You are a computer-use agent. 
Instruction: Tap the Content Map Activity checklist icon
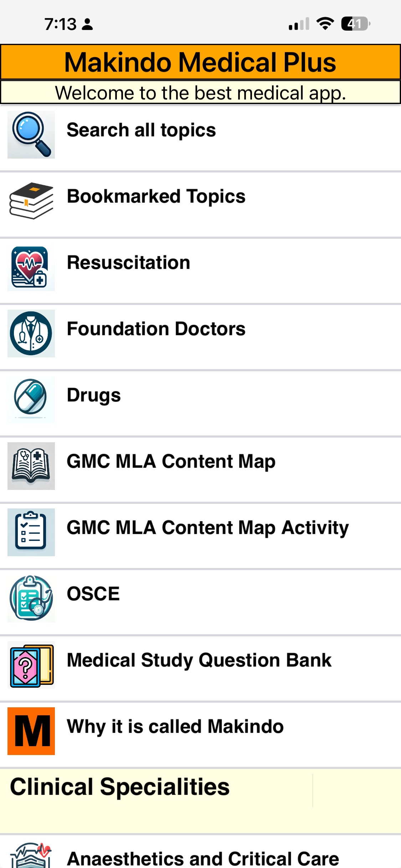coord(31,532)
